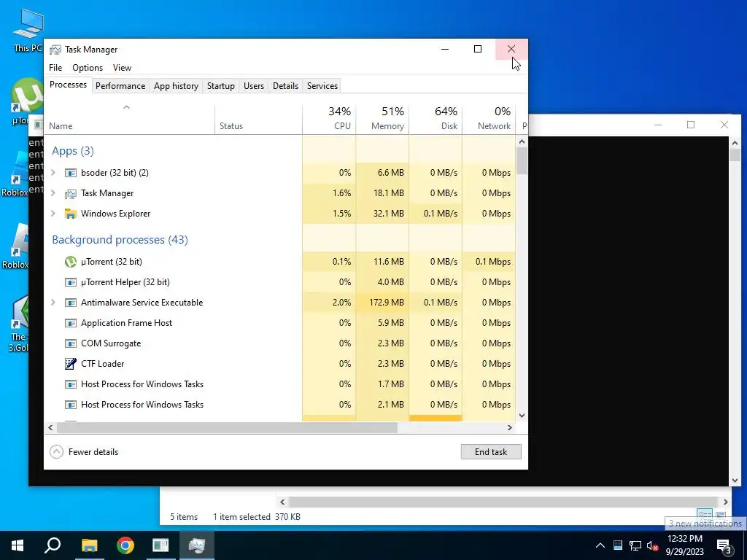Click Background processes (43) group header

pos(120,239)
